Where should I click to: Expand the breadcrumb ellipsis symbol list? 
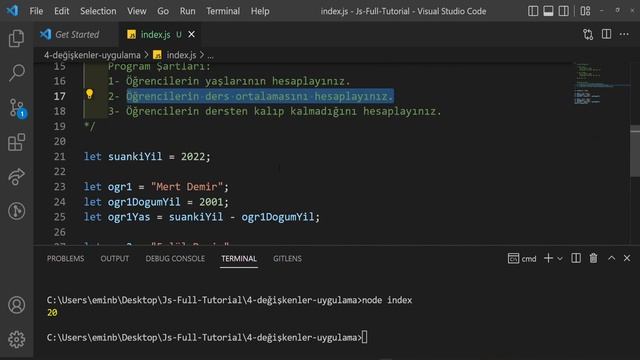pos(210,55)
